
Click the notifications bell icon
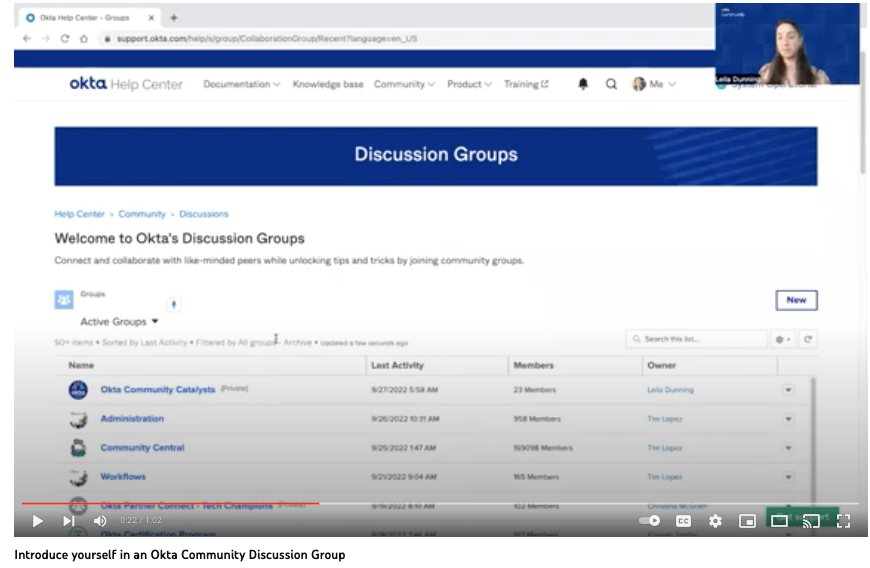point(583,84)
